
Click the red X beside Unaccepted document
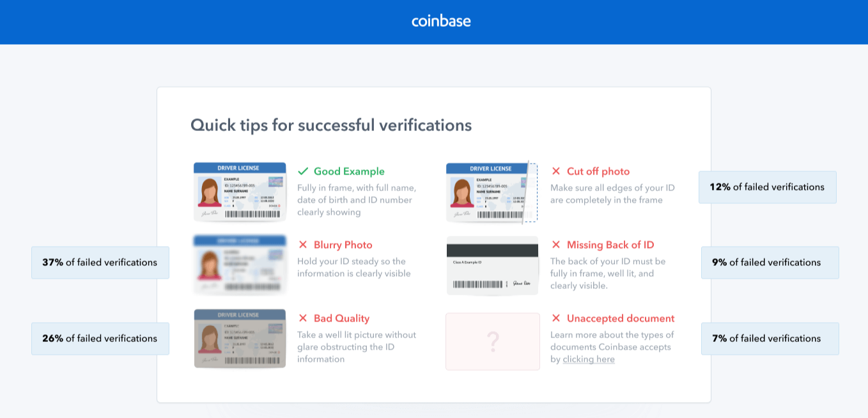(556, 318)
